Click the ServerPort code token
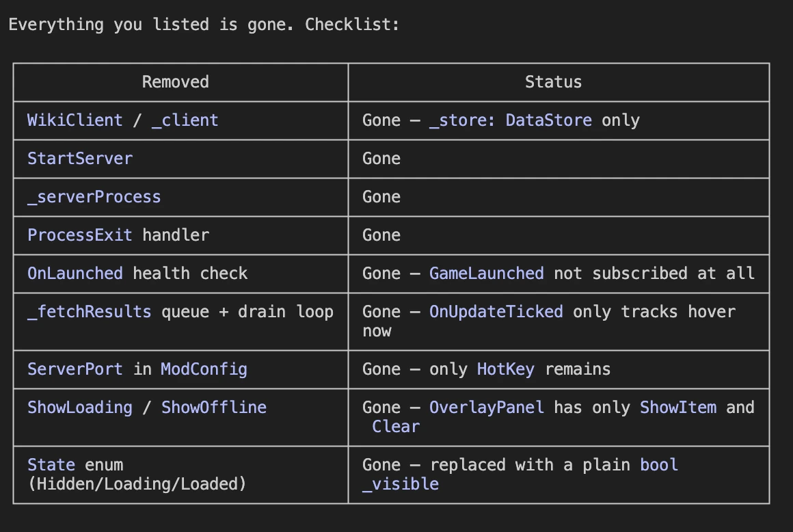This screenshot has width=793, height=532. pos(75,370)
